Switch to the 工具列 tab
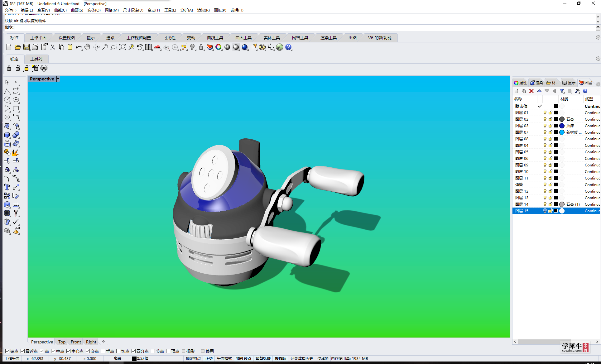 (36, 59)
